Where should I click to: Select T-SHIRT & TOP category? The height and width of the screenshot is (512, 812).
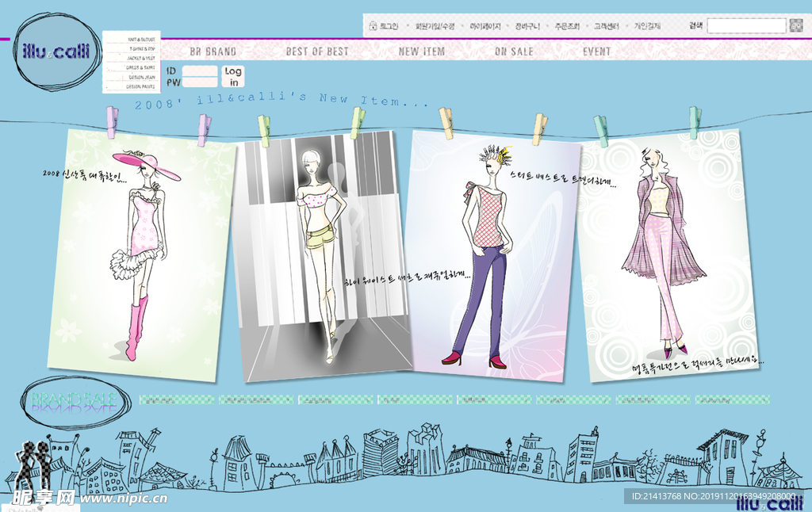[x=142, y=48]
